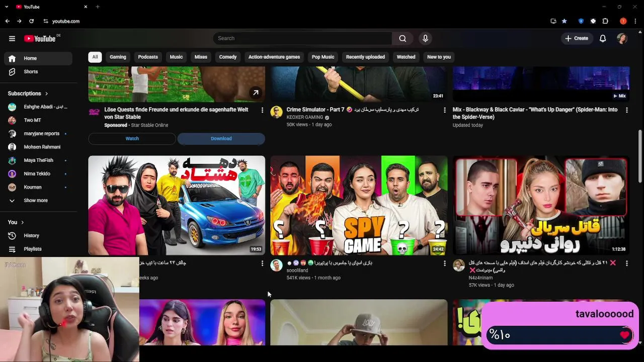Screen dimensions: 644x362
Task: Expand the Subscriptions section chevron
Action: (x=46, y=94)
